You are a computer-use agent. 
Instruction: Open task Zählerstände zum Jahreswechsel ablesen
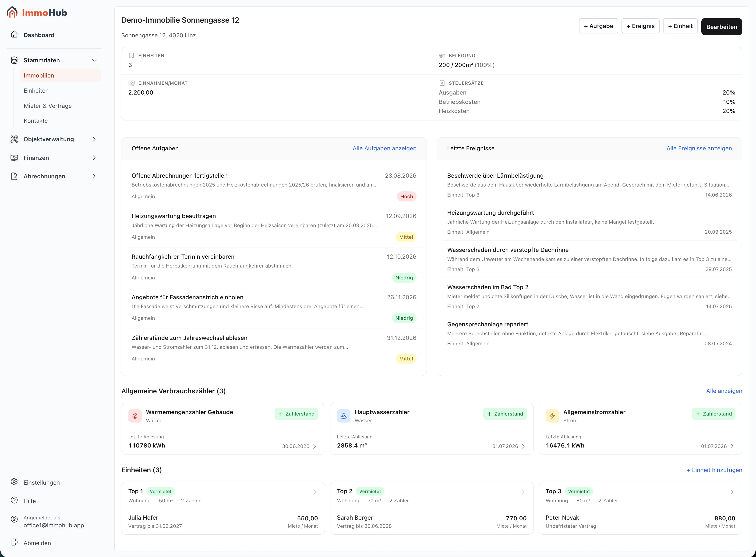(x=274, y=348)
